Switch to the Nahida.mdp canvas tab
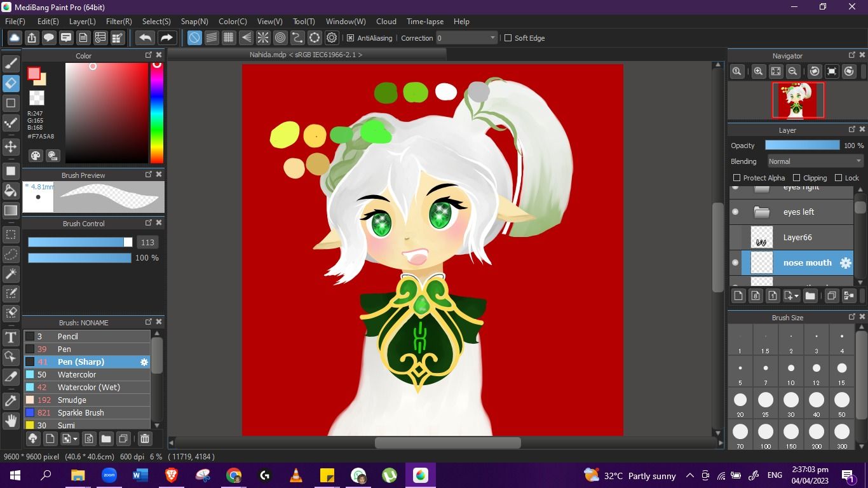868x488 pixels. tap(307, 55)
